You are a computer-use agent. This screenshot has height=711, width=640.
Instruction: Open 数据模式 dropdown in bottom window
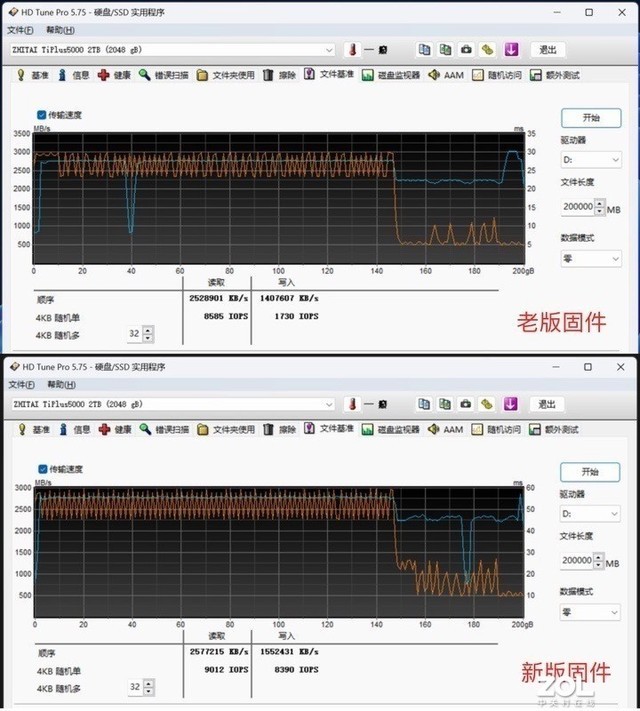coord(590,613)
